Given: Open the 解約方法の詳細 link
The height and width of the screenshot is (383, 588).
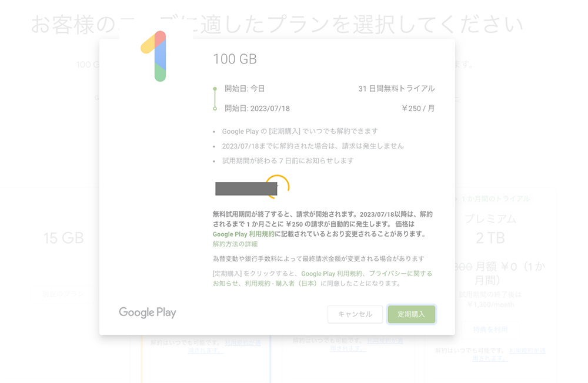Looking at the screenshot, I should pyautogui.click(x=235, y=244).
